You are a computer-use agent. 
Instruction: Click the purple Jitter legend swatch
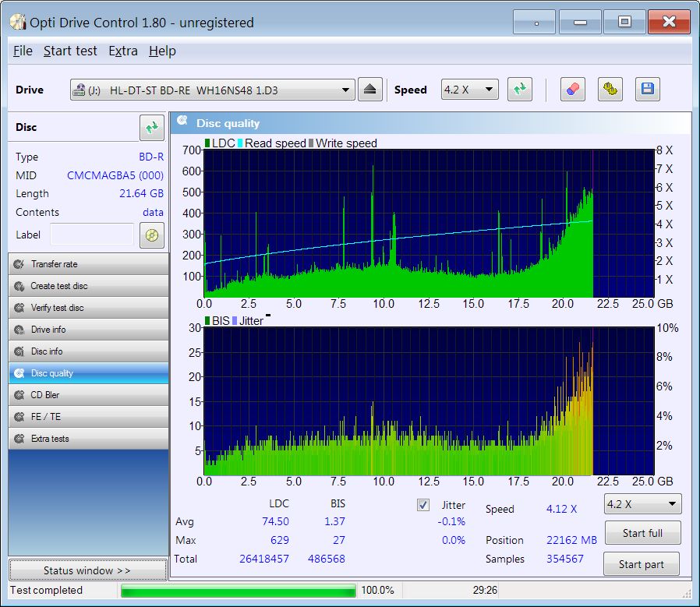tap(235, 321)
